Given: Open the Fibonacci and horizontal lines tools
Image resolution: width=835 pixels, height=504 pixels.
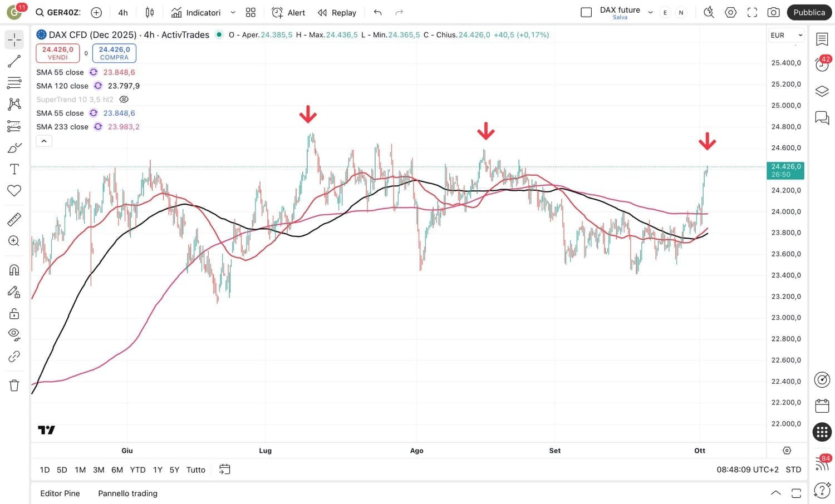Looking at the screenshot, I should (14, 83).
